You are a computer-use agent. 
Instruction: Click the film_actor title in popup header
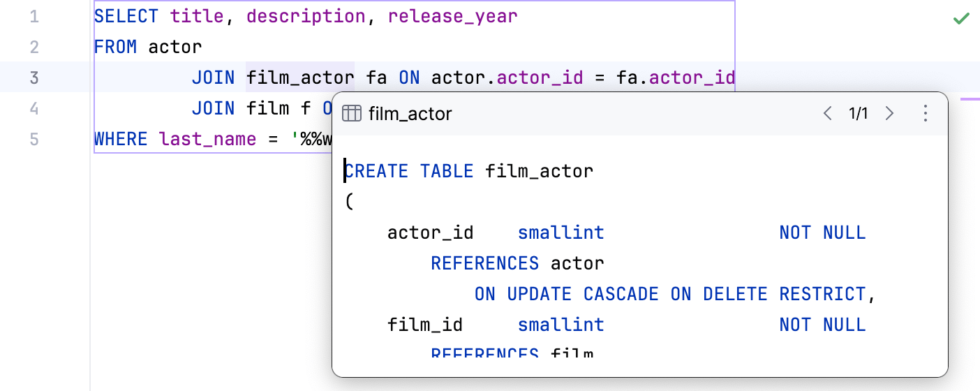410,114
